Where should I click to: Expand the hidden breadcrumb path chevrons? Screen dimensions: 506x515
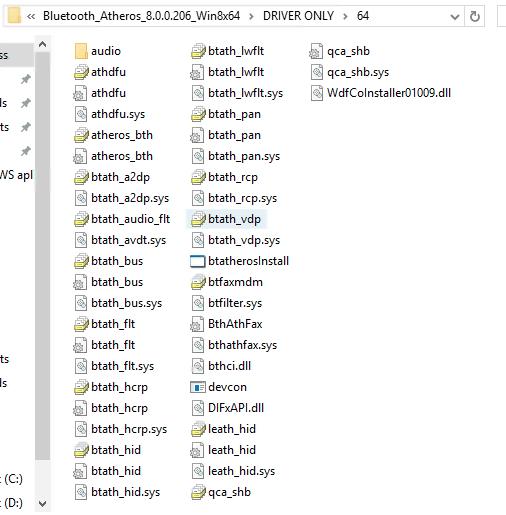31,16
